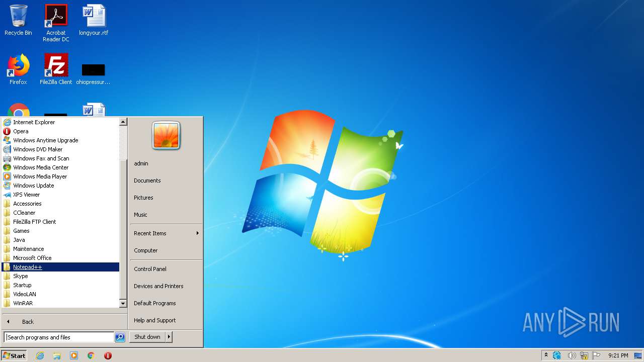Viewport: 644px width, 362px height.
Task: Open Internet Explorer from the Start menu list
Action: [x=60, y=122]
